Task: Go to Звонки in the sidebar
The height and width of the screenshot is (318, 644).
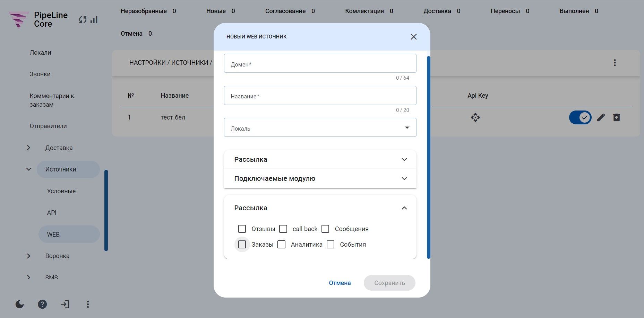Action: 40,74
